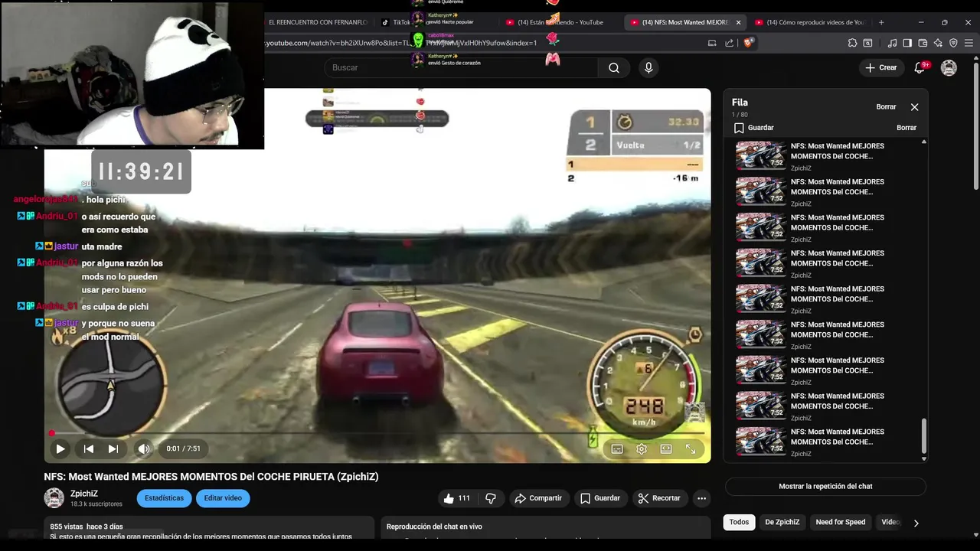Switch player to theater mode
The width and height of the screenshot is (980, 551).
(x=666, y=449)
